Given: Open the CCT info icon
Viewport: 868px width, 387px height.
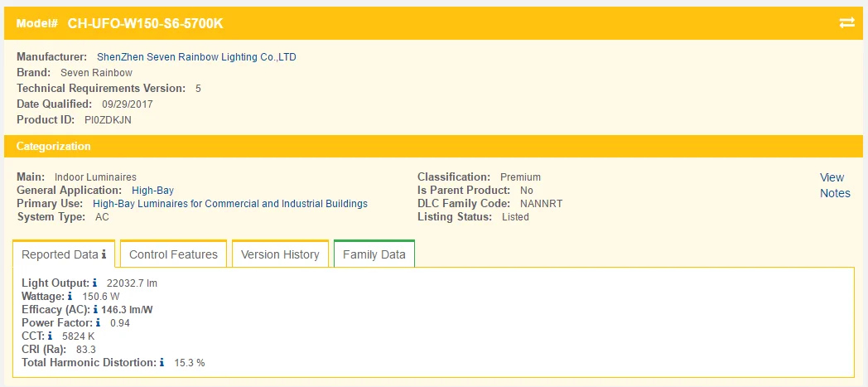Looking at the screenshot, I should point(51,336).
